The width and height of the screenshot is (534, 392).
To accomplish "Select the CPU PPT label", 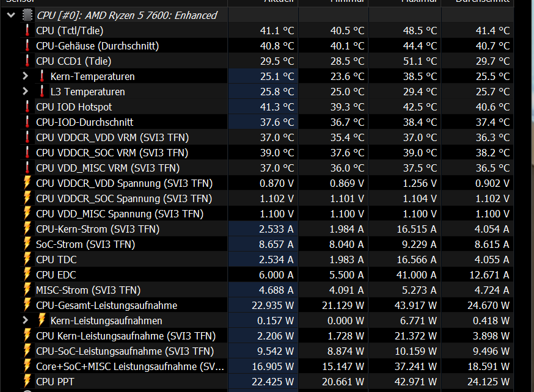I will (55, 382).
